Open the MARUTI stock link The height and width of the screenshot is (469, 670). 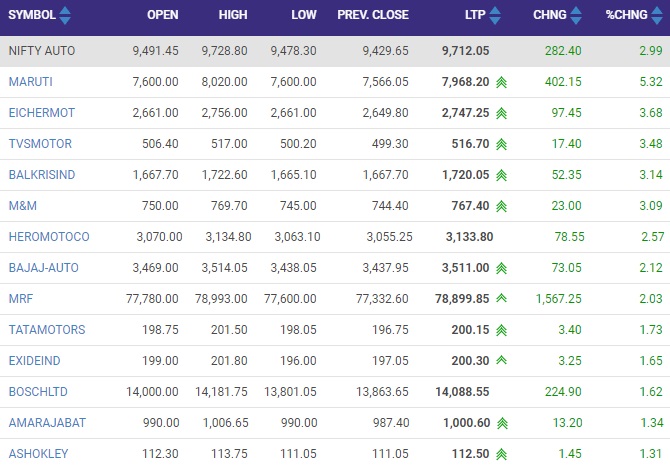30,82
